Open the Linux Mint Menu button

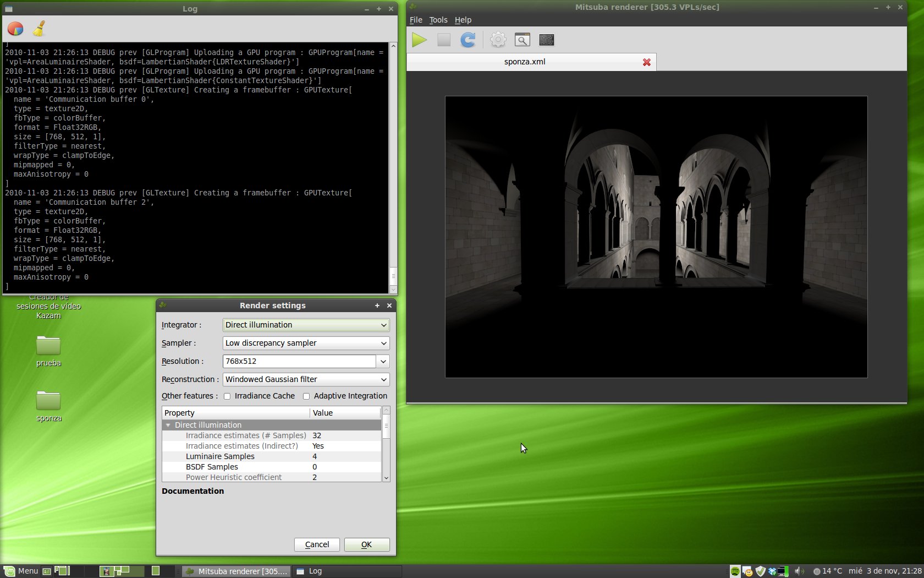coord(21,571)
